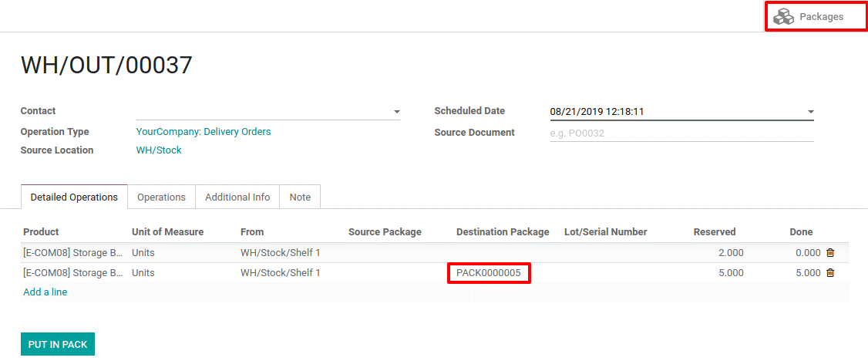Delete the first Storage Box line
The height and width of the screenshot is (361, 868).
pyautogui.click(x=830, y=253)
